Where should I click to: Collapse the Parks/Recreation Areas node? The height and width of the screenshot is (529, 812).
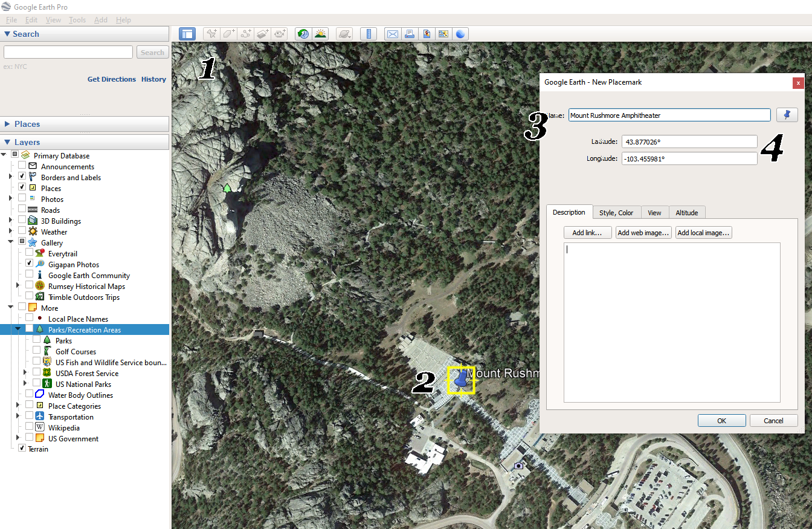tap(18, 329)
